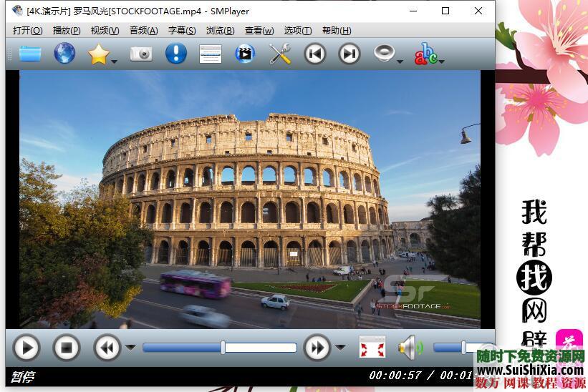The width and height of the screenshot is (588, 392).
Task: Click the blue folder open-file icon
Action: [30, 54]
